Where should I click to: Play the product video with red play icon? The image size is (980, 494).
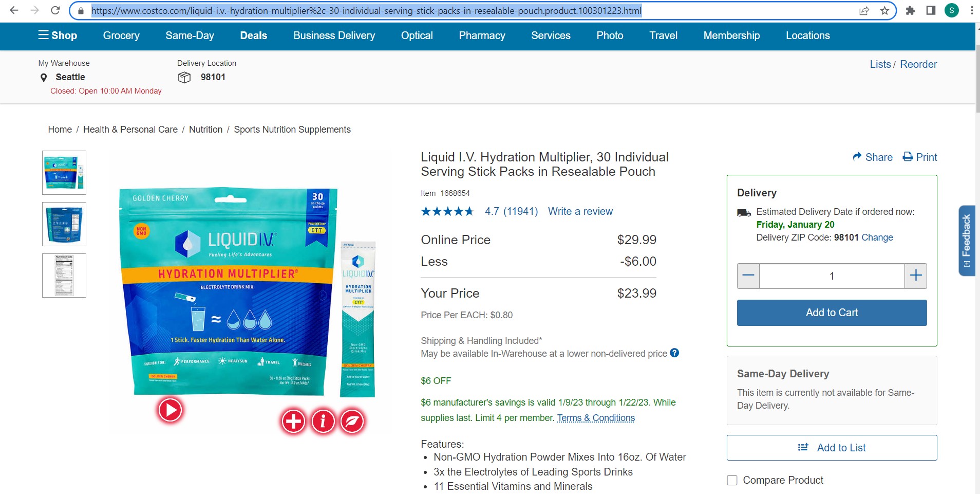click(170, 410)
